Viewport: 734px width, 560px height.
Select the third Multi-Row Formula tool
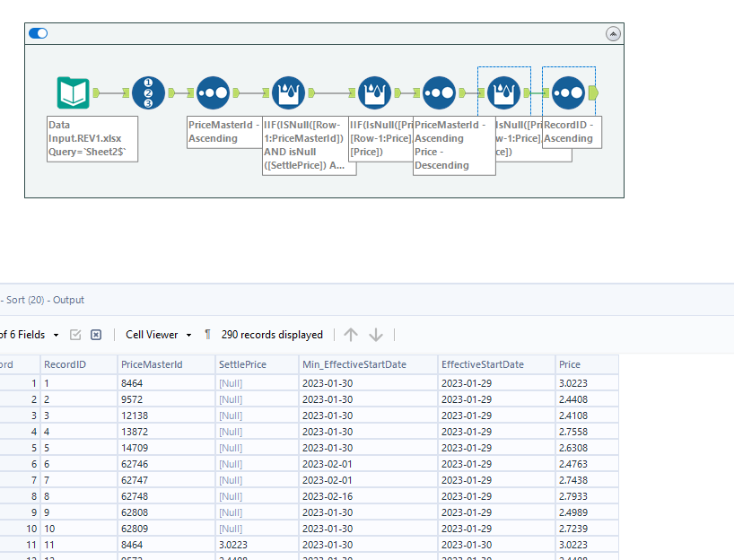tap(503, 92)
